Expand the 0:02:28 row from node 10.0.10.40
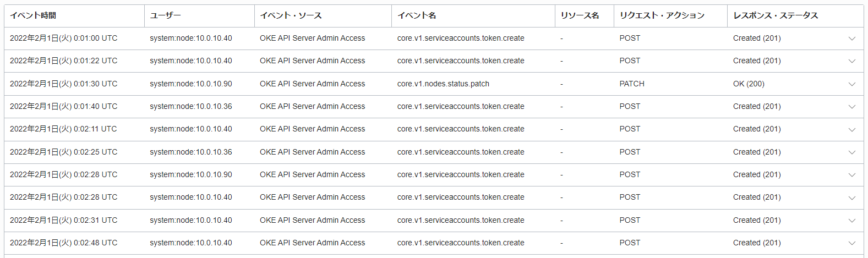868x258 pixels. coord(851,197)
